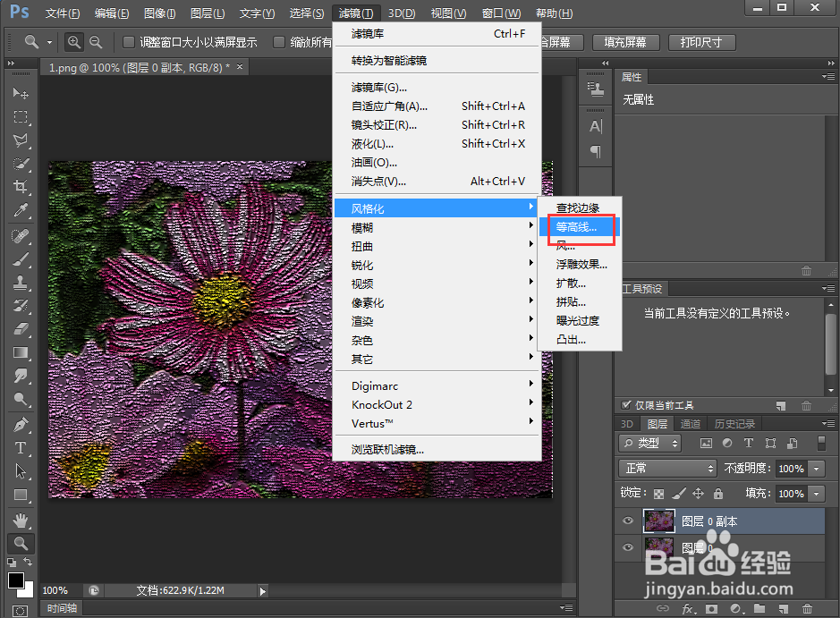Toggle lock transparent pixels
The image size is (840, 618).
[659, 494]
